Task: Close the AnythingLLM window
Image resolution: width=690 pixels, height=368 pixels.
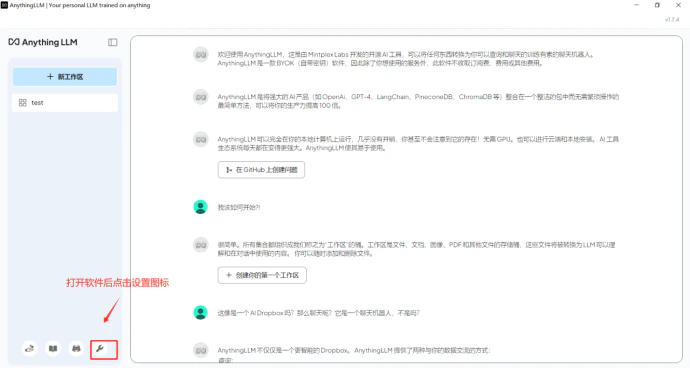Action: point(678,5)
